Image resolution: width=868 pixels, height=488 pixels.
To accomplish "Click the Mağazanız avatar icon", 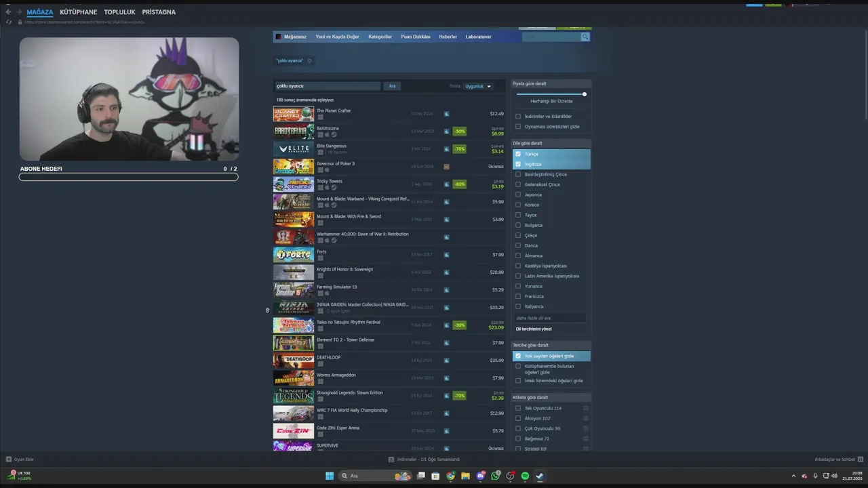I will pyautogui.click(x=278, y=37).
